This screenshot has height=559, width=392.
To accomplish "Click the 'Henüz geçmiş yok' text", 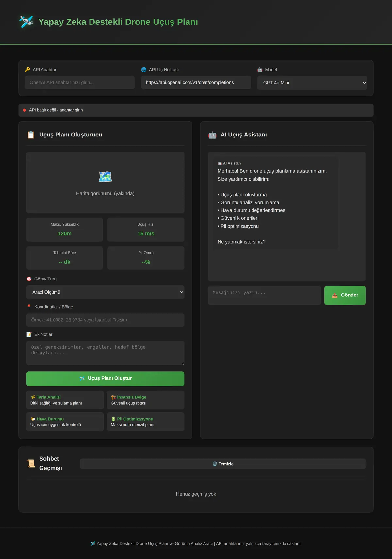I will 196,494.
